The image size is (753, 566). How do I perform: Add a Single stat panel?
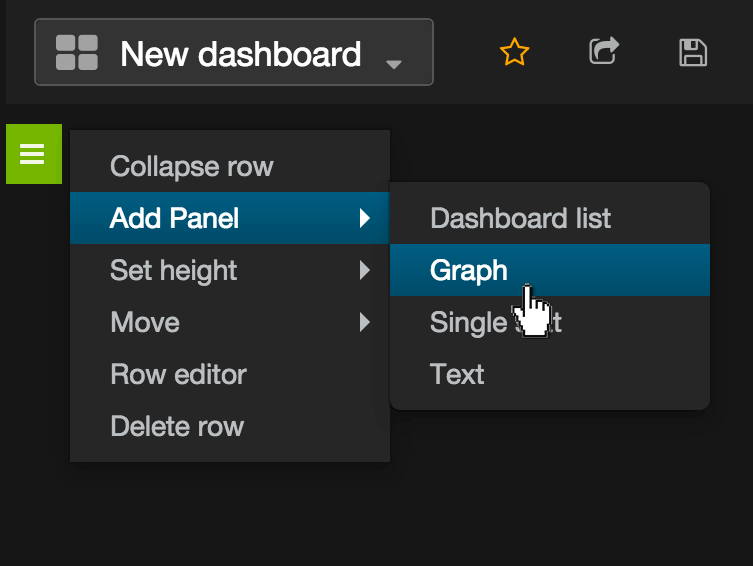tap(470, 322)
